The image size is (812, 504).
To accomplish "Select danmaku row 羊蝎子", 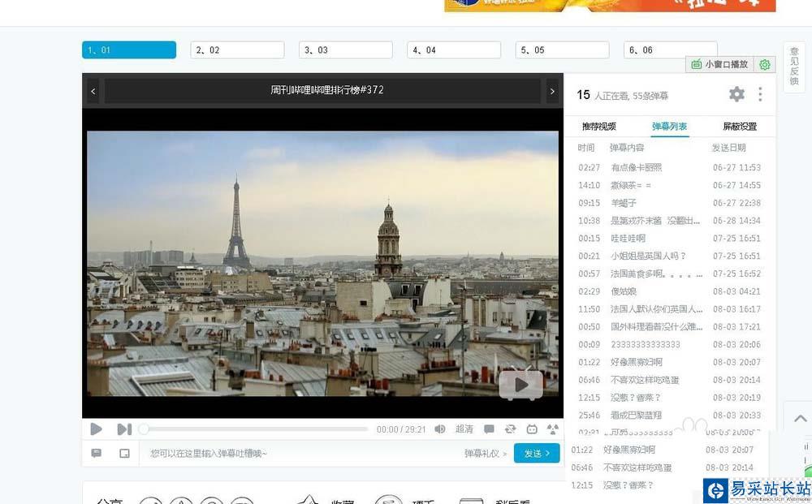I will click(669, 203).
